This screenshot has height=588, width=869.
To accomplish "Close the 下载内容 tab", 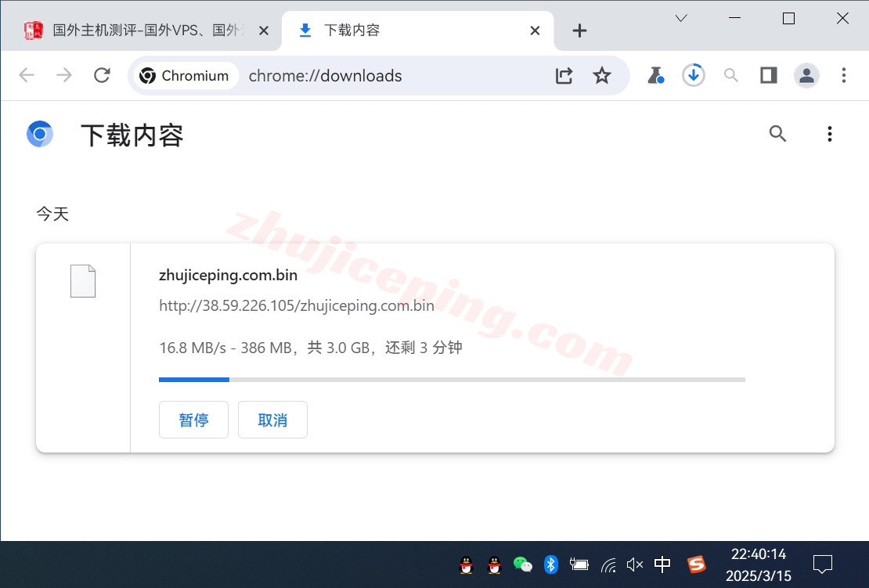I will (x=535, y=31).
